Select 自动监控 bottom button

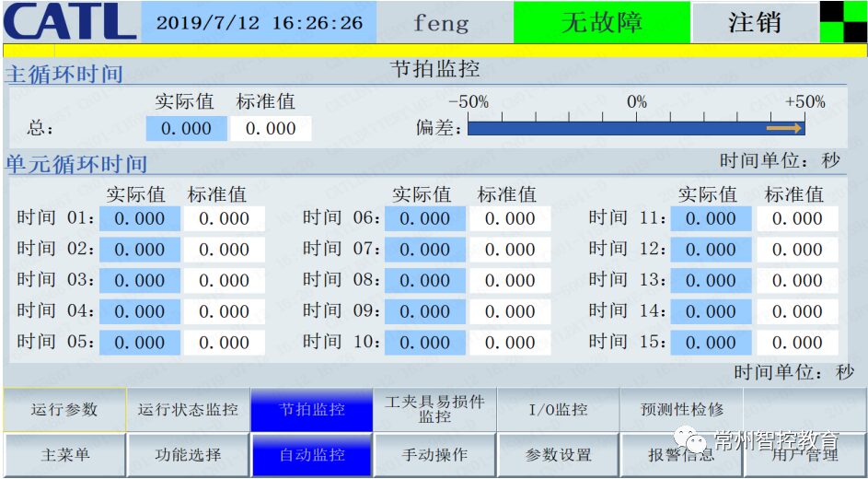[312, 455]
